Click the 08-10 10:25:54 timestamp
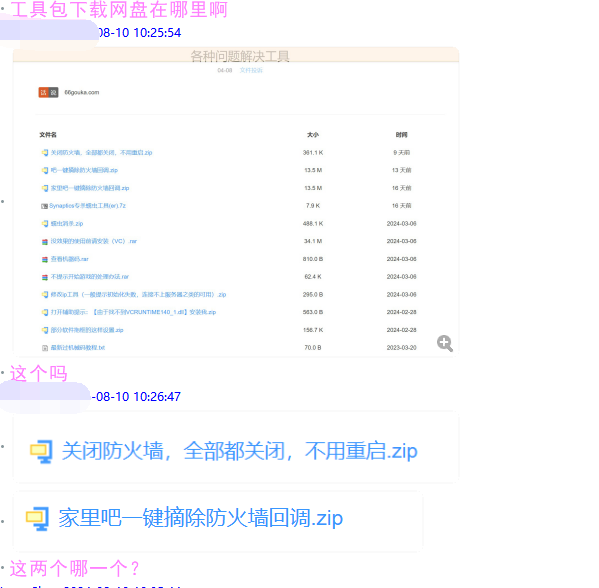The height and width of the screenshot is (588, 599). click(139, 33)
